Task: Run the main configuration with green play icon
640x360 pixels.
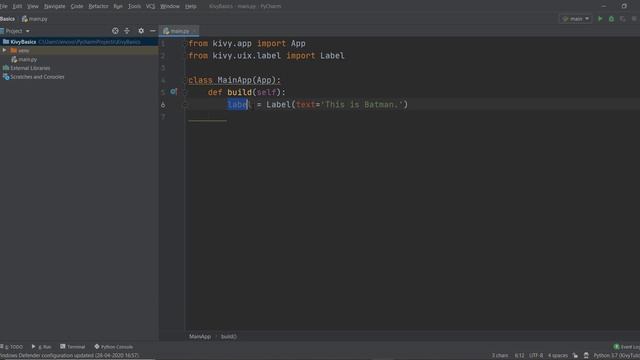Action: pyautogui.click(x=600, y=19)
